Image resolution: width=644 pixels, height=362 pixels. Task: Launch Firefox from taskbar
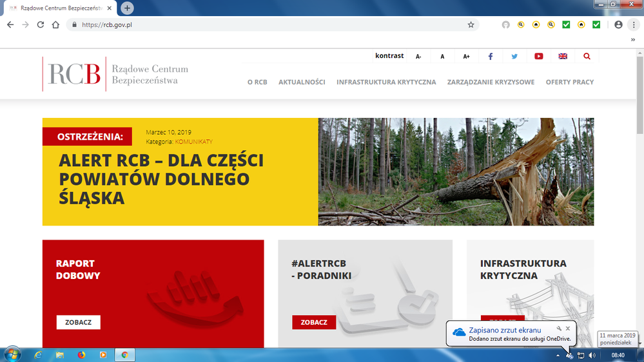coord(81,355)
